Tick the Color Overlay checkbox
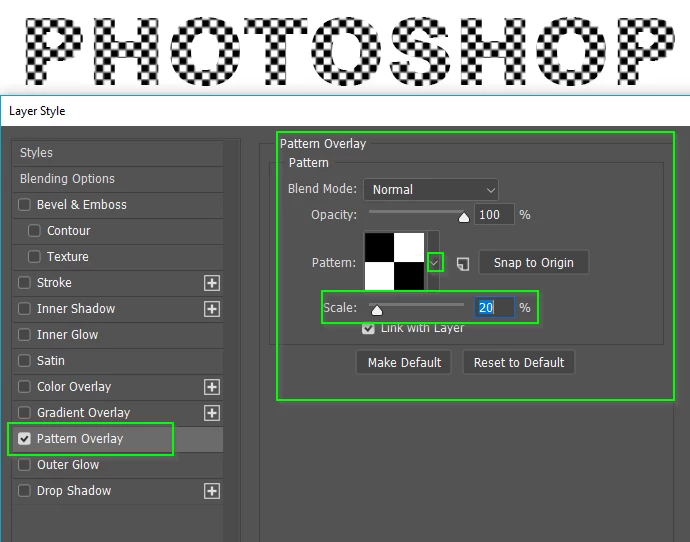The image size is (690, 542). click(24, 386)
